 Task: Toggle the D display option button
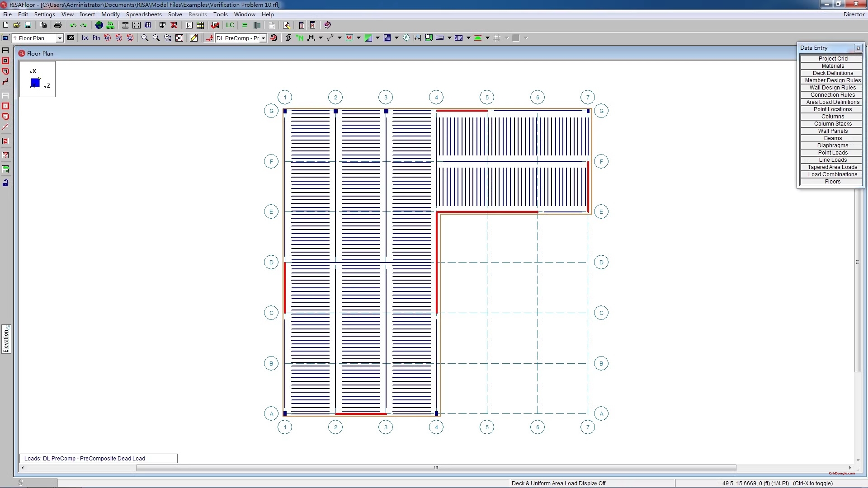(302, 25)
